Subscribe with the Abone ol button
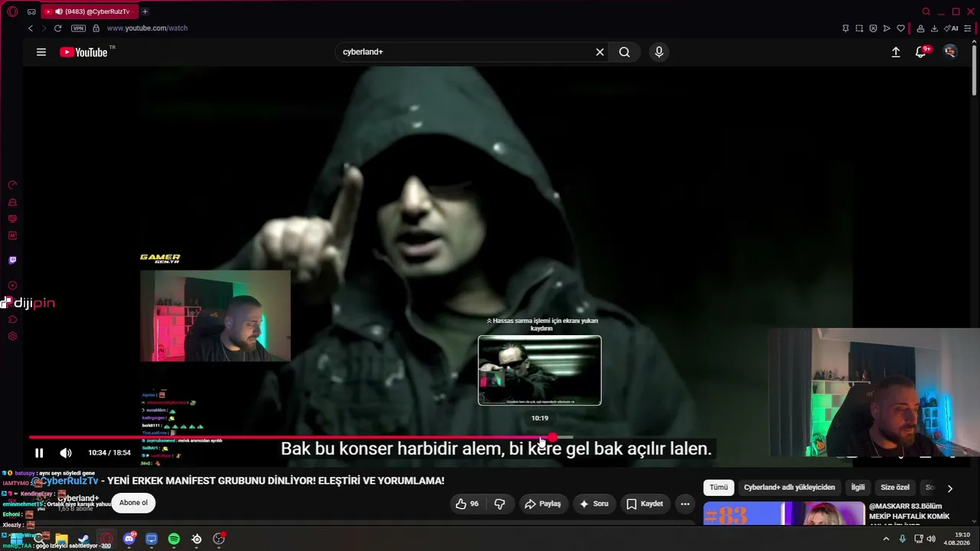980x551 pixels. point(133,503)
